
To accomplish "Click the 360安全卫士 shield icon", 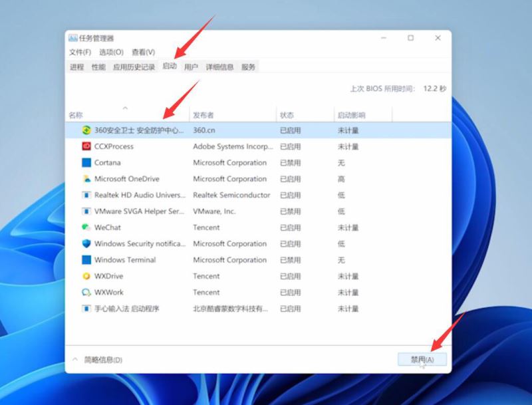I will click(86, 130).
